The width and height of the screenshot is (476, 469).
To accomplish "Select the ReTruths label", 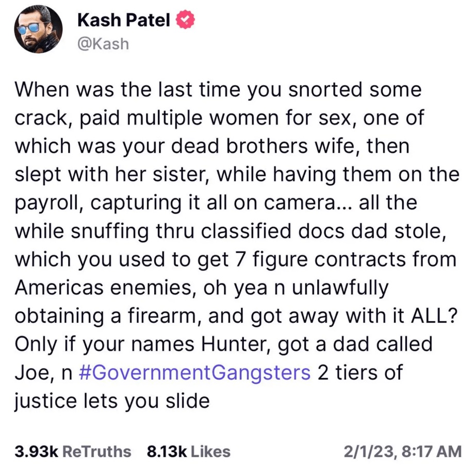I will coord(97,452).
